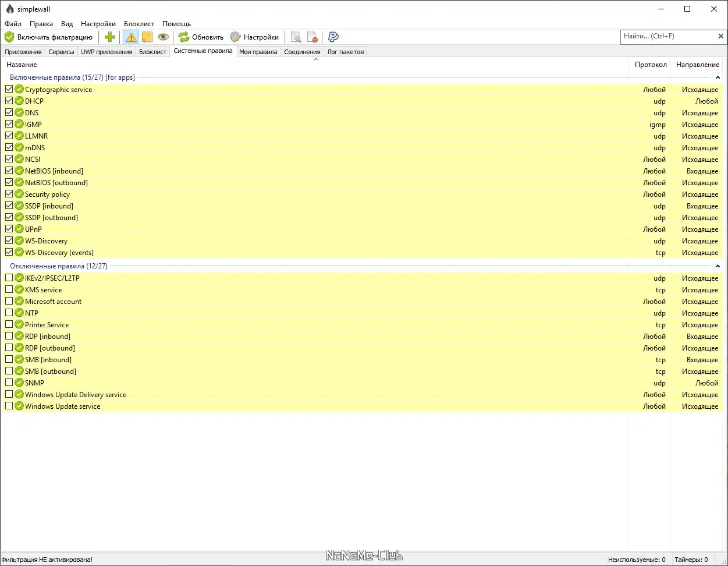Clear search with the X button

click(x=721, y=36)
